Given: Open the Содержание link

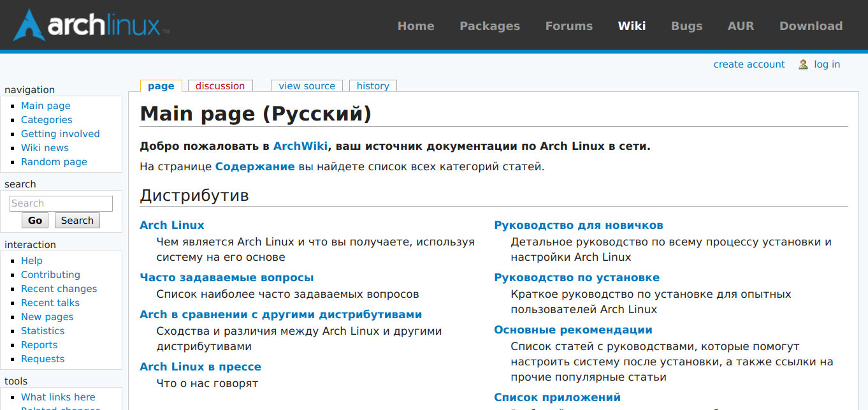Looking at the screenshot, I should pyautogui.click(x=255, y=167).
